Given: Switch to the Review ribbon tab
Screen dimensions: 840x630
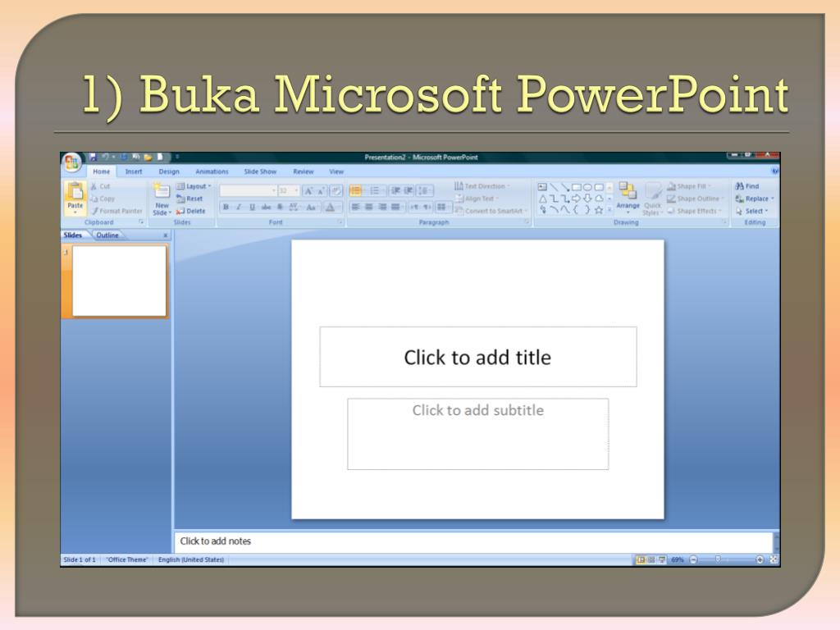Looking at the screenshot, I should pyautogui.click(x=304, y=171).
